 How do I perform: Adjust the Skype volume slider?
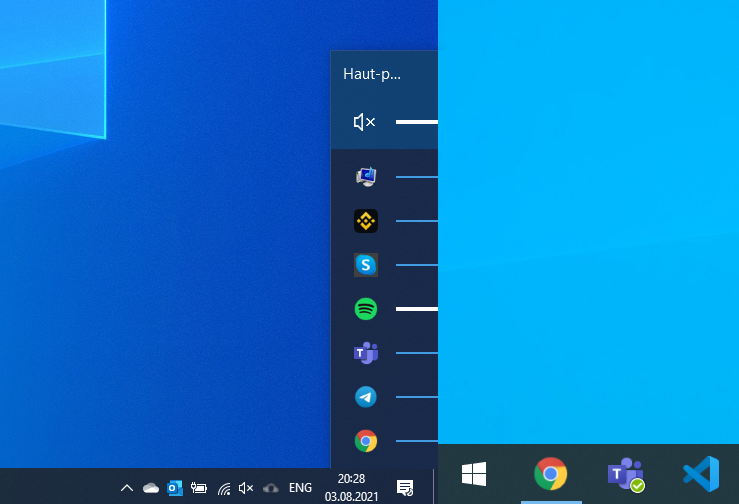click(x=417, y=265)
